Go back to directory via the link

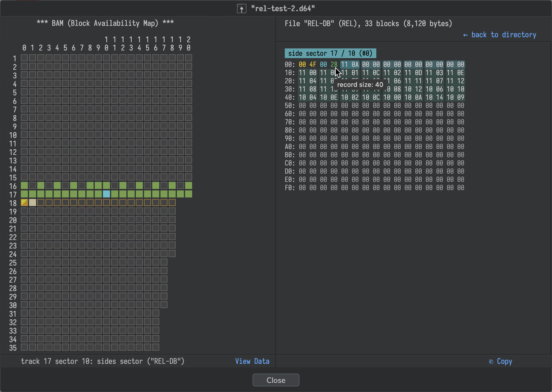click(499, 35)
